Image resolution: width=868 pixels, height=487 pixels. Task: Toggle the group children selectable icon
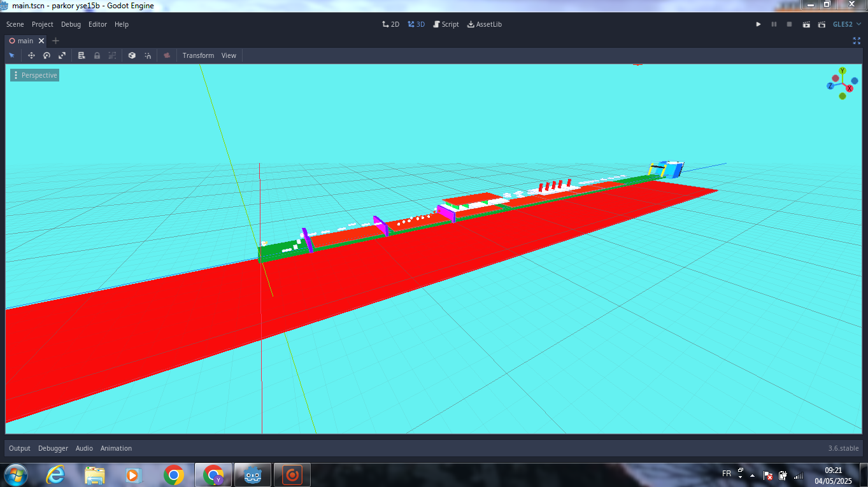pyautogui.click(x=112, y=55)
